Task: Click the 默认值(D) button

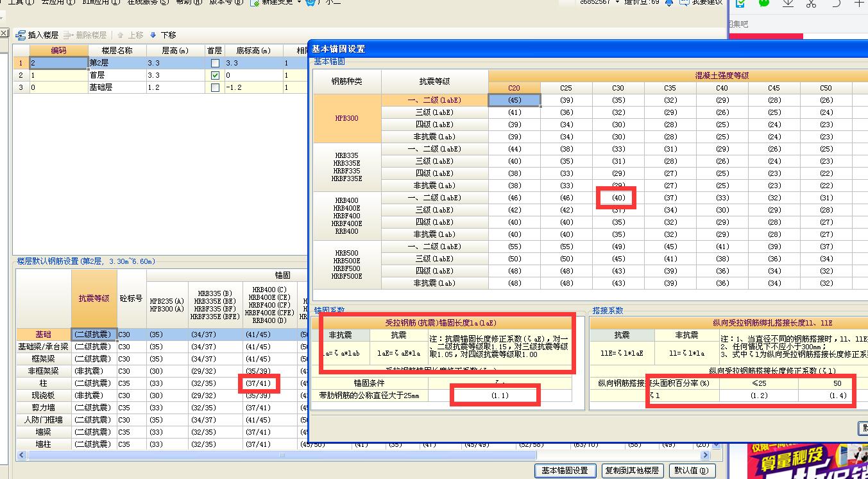Action: pos(692,471)
